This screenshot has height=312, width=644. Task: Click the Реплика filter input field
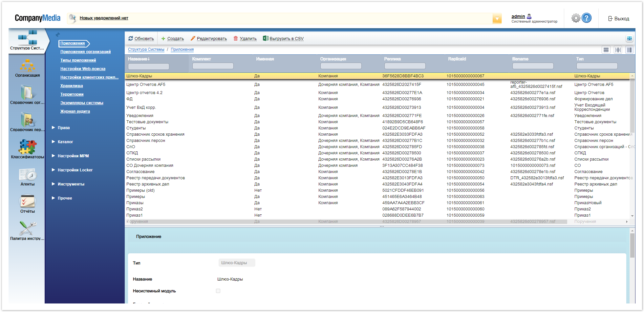tap(405, 66)
